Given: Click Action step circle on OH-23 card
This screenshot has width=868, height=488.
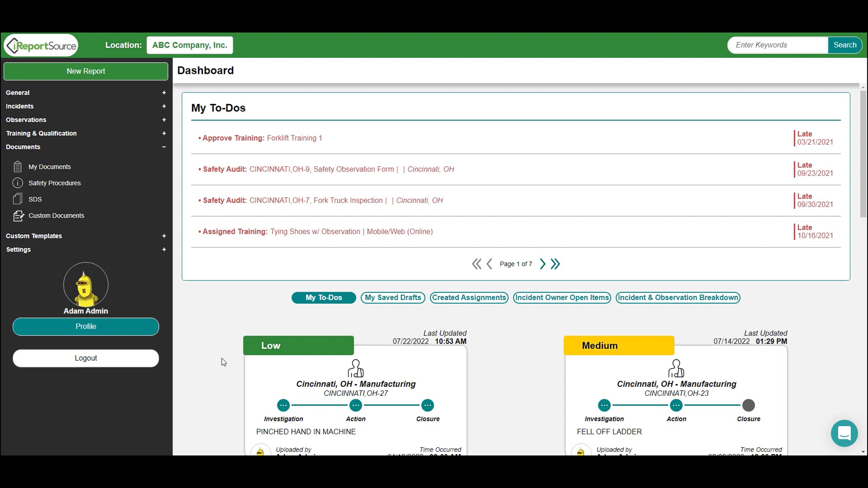Looking at the screenshot, I should [x=676, y=405].
